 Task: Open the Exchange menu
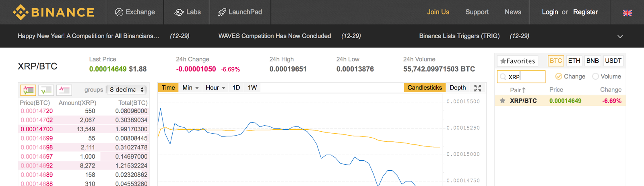[135, 12]
